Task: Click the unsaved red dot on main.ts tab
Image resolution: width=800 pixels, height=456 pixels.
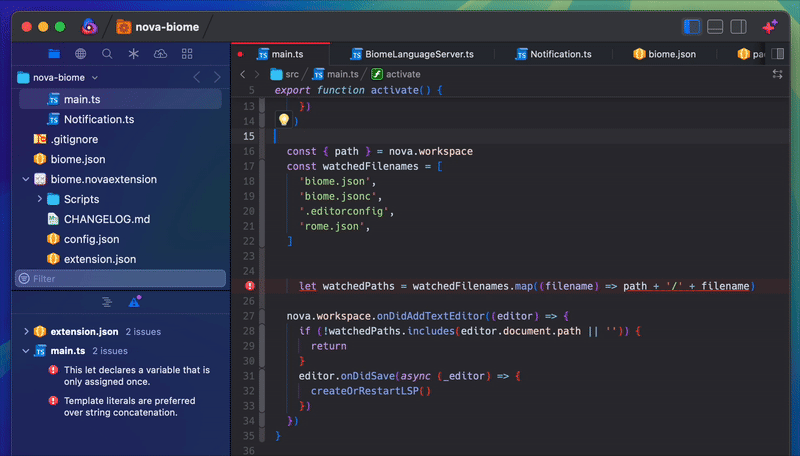Action: pos(240,54)
